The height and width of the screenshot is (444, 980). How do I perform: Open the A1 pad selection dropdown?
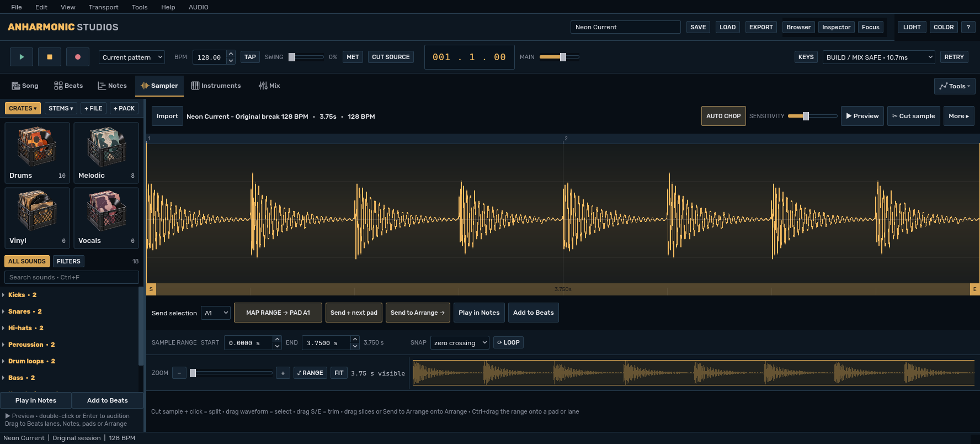coord(216,313)
